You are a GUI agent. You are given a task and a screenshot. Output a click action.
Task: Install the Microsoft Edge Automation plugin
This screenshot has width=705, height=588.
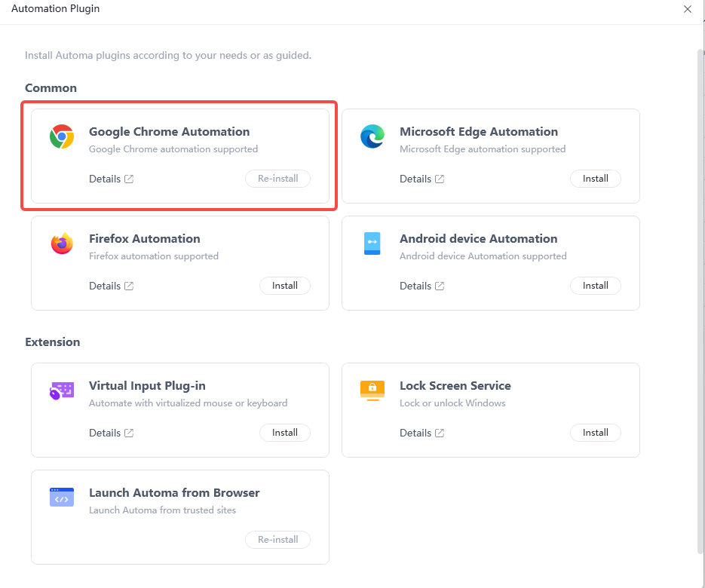tap(595, 179)
